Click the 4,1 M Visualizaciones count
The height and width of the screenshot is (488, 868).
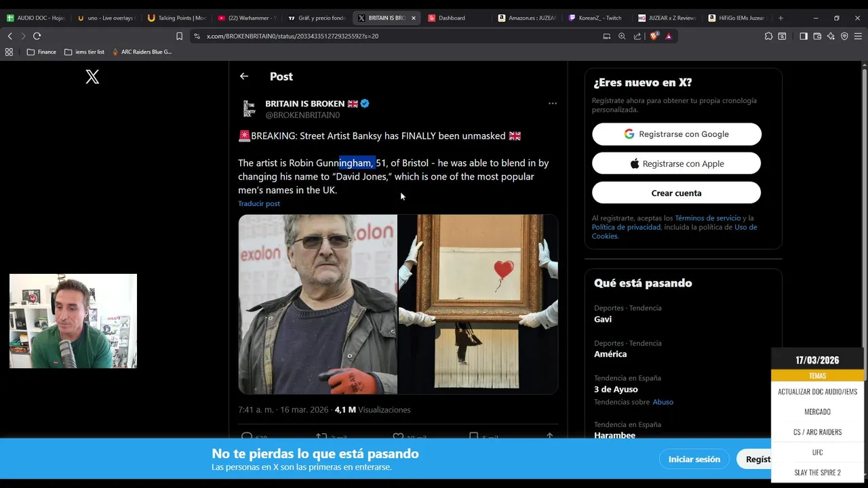372,409
